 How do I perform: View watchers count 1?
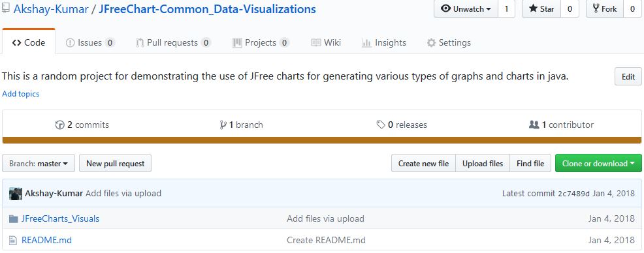coord(506,8)
